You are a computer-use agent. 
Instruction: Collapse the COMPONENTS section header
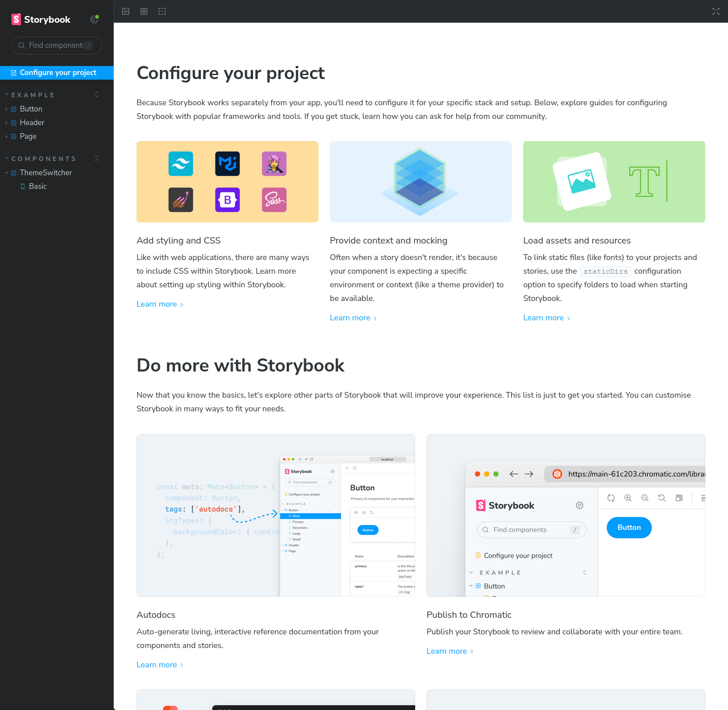(x=44, y=159)
